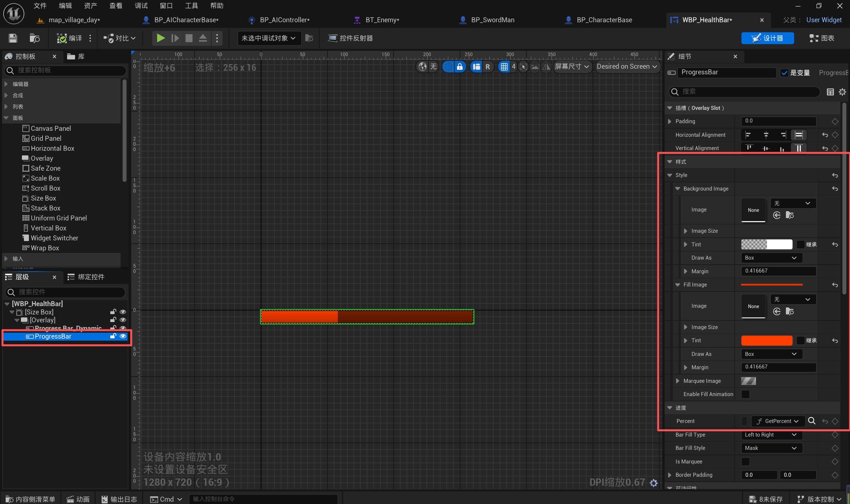
Task: Click the save asset icon in toolbar
Action: click(x=13, y=38)
